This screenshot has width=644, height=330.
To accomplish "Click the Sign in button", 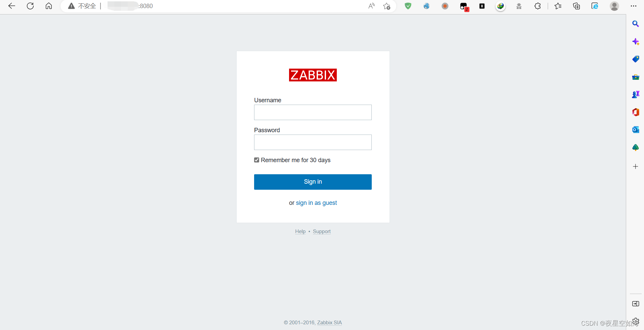I will pos(313,182).
